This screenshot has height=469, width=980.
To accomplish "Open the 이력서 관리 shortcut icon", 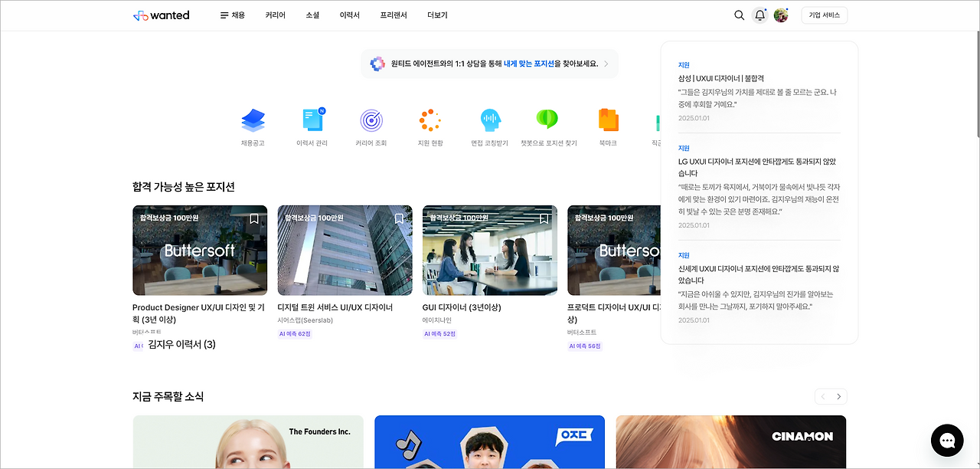I will tap(312, 120).
